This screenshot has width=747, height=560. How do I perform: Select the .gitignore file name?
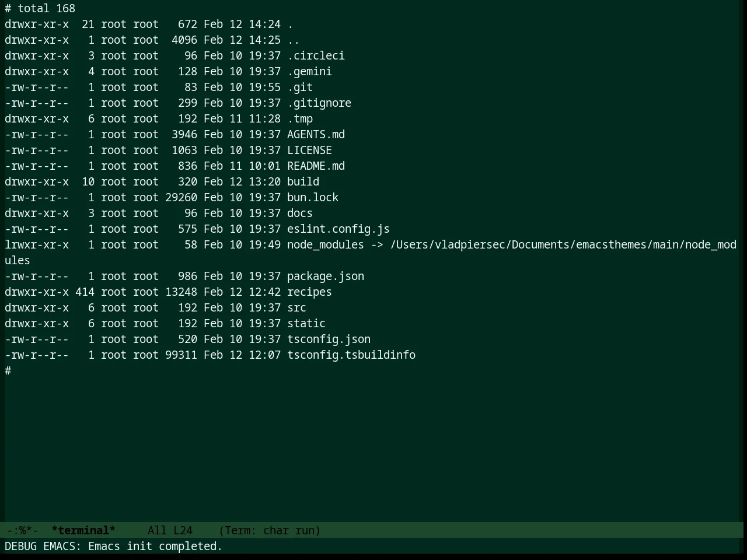319,103
